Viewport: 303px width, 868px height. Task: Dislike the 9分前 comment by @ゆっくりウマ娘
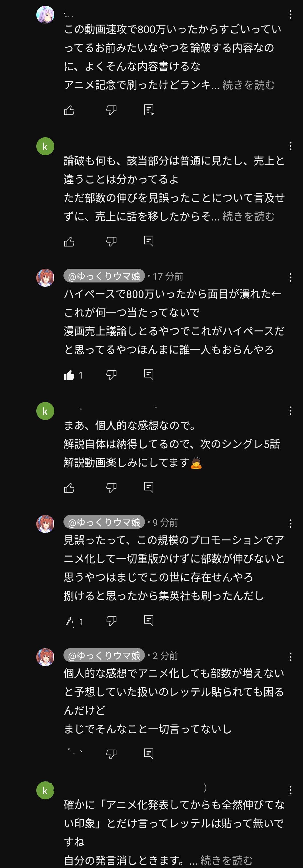tap(111, 620)
